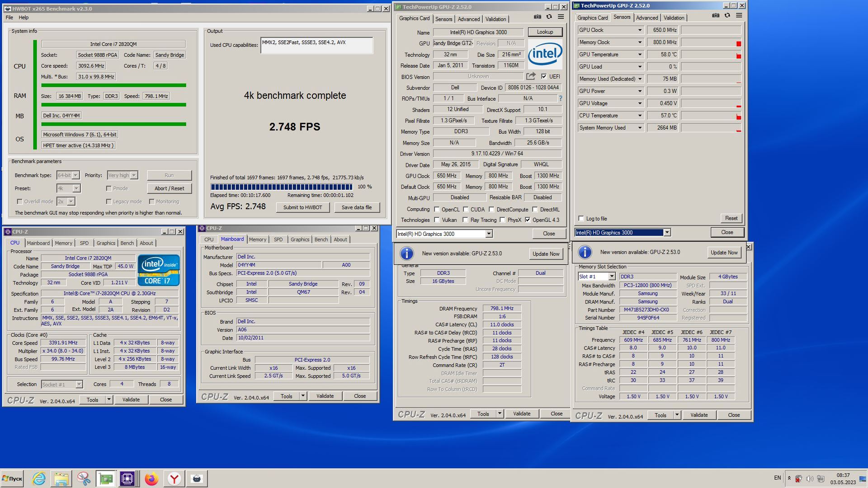Viewport: 868px width, 488px height.
Task: Switch to GPU-Z graphics card icon on taskbar
Action: point(106,479)
